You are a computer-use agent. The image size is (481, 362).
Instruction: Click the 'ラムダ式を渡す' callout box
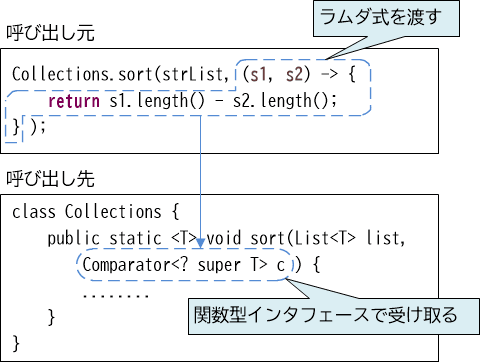[x=386, y=19]
